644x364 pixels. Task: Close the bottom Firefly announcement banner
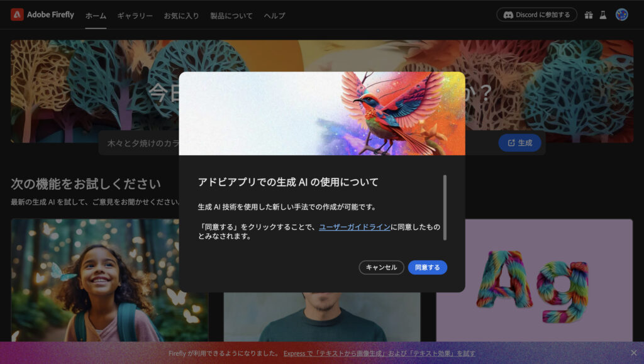click(x=634, y=353)
